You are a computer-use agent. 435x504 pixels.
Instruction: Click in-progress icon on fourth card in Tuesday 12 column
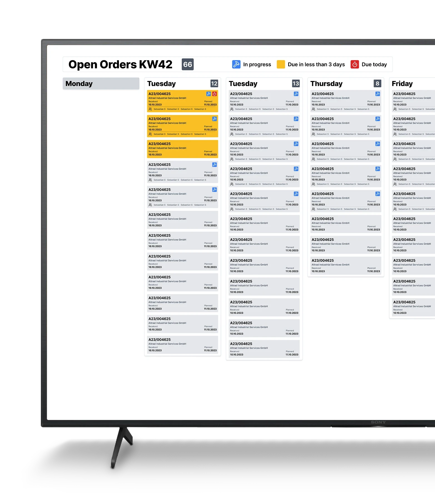(x=215, y=165)
